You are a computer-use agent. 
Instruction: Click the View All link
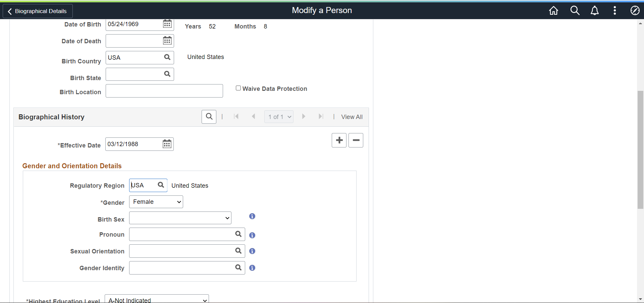tap(352, 117)
